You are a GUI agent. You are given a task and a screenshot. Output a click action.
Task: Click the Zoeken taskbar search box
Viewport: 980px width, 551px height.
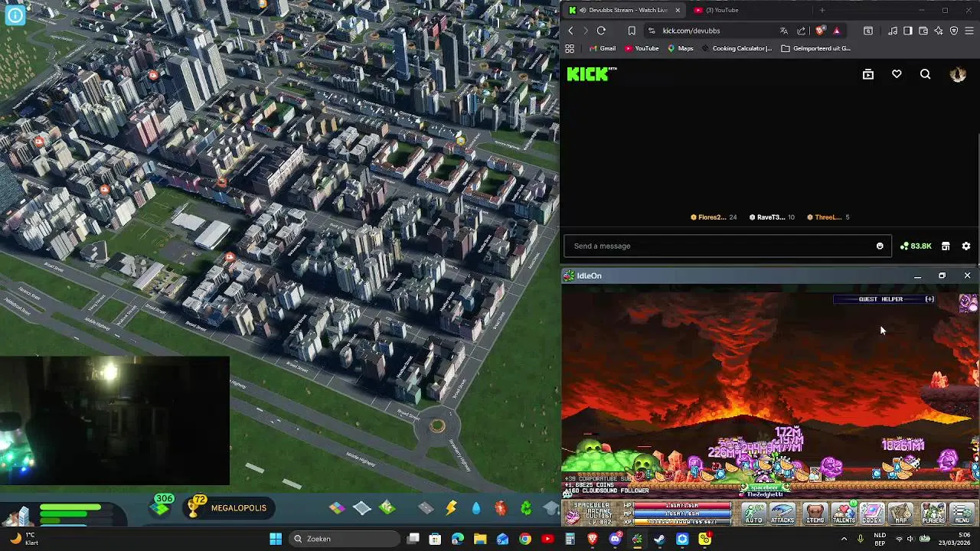pos(346,539)
